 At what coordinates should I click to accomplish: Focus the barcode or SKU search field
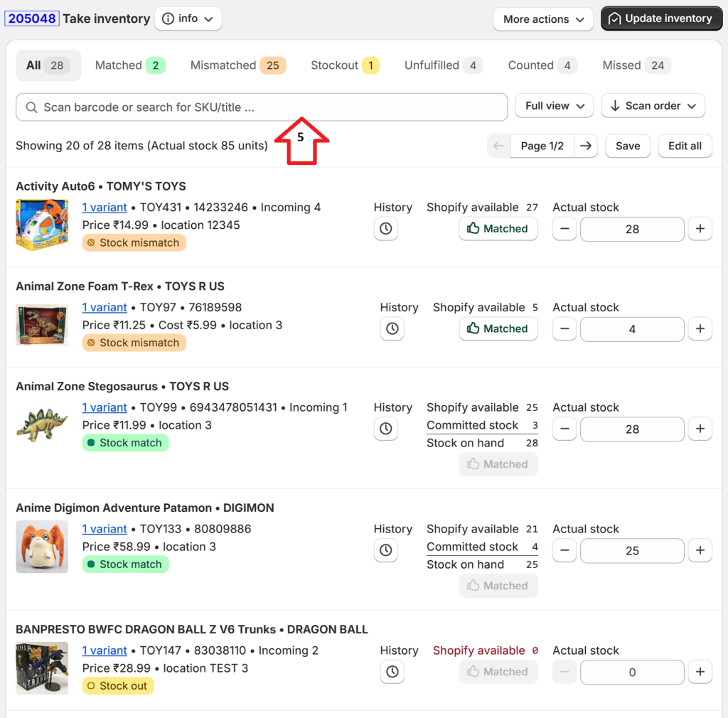click(262, 107)
